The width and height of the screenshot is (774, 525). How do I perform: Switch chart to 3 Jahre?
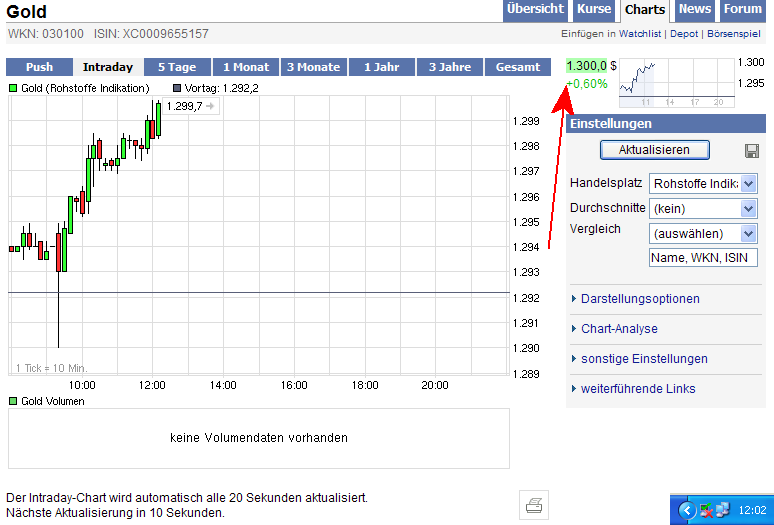point(450,67)
